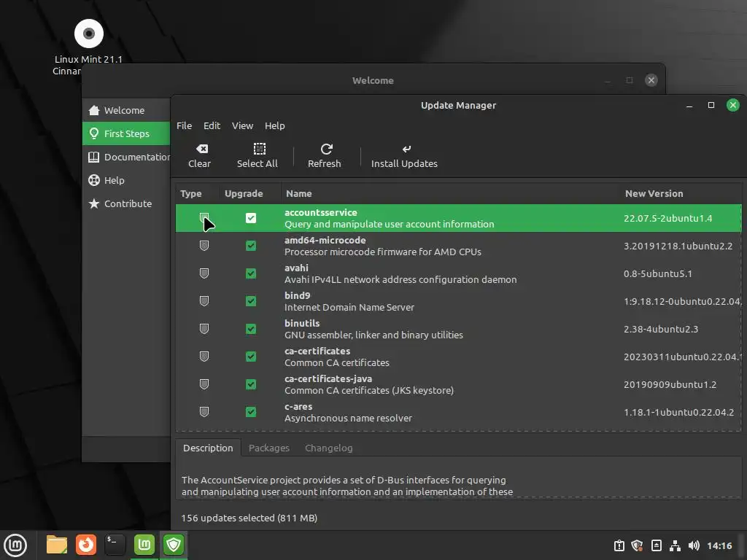Open Documentation in the Welcome window sidebar
Viewport: 747px width, 560px height.
pyautogui.click(x=125, y=157)
